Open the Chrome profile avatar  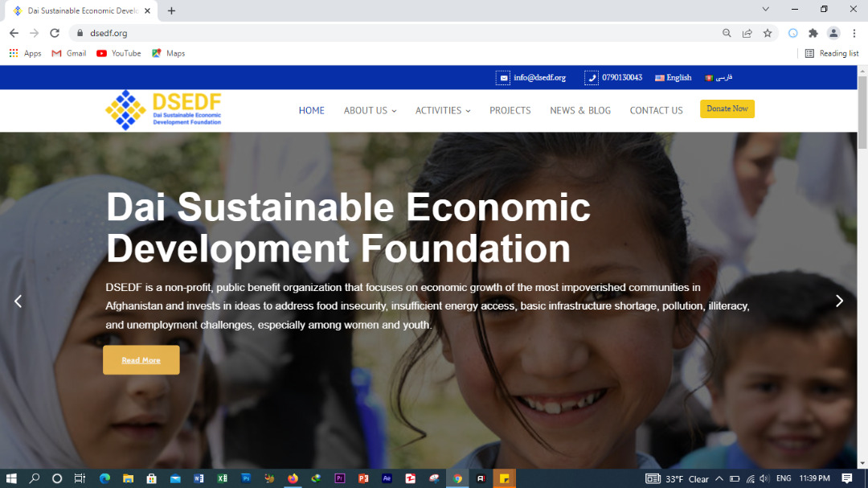[x=833, y=33]
